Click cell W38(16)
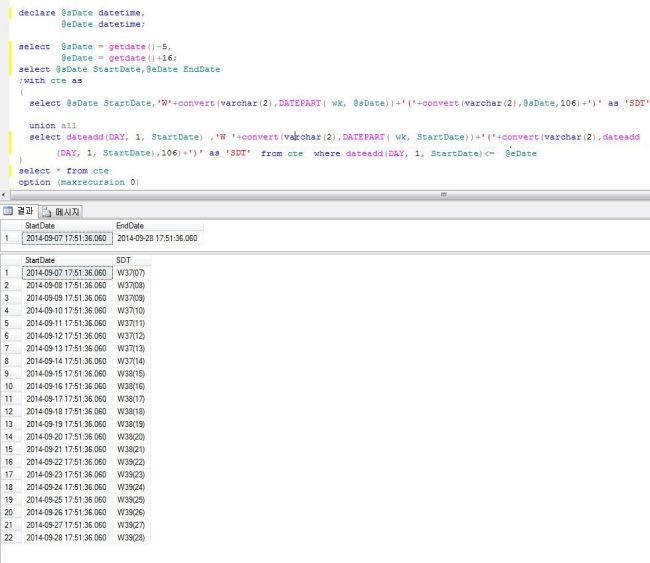 pyautogui.click(x=132, y=386)
